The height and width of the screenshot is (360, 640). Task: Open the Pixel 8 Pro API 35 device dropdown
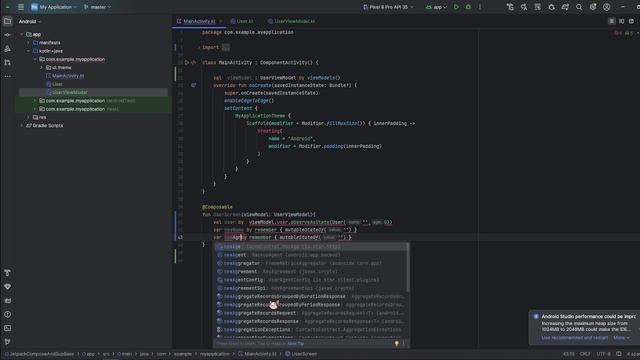click(x=388, y=7)
